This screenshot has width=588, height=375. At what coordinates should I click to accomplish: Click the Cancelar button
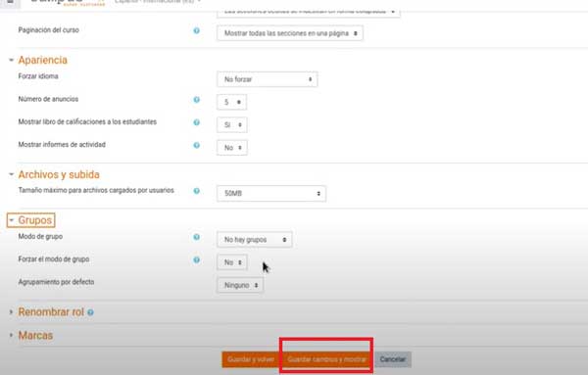tap(393, 359)
